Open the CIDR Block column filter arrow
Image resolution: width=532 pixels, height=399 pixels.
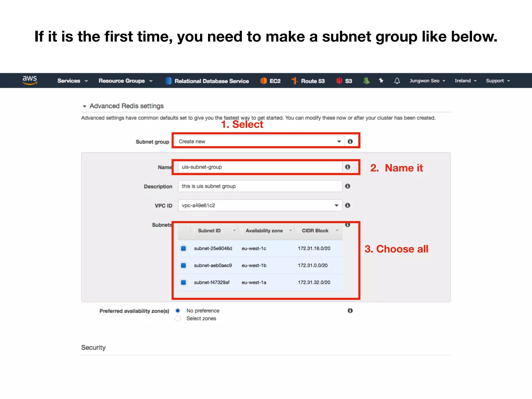click(337, 230)
